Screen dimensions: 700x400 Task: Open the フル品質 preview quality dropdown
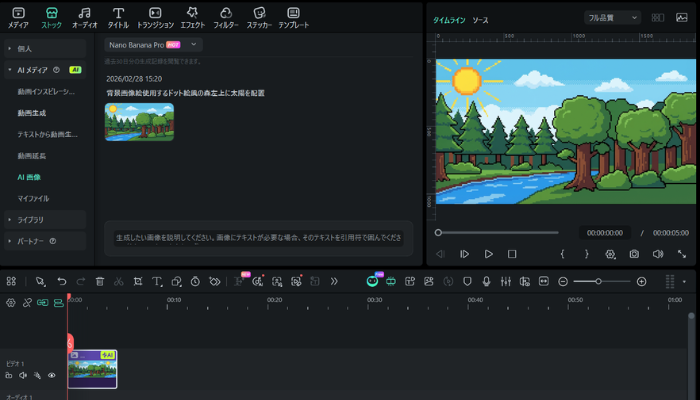point(612,18)
